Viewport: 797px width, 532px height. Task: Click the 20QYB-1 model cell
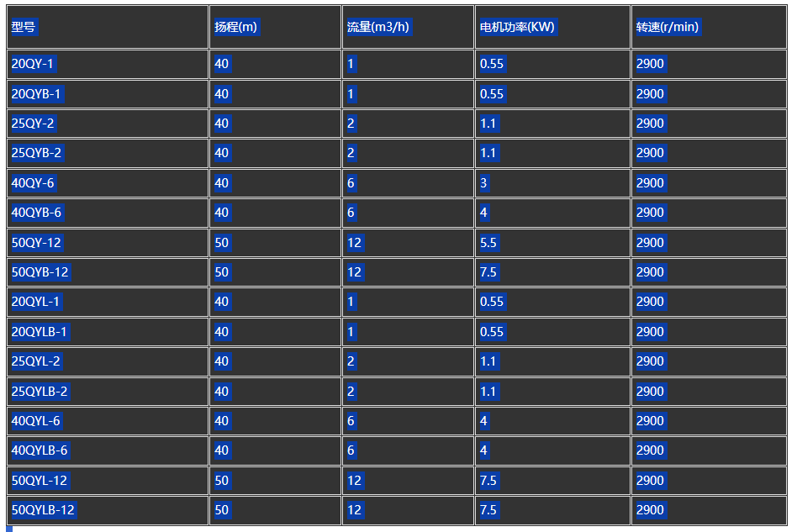pyautogui.click(x=108, y=94)
